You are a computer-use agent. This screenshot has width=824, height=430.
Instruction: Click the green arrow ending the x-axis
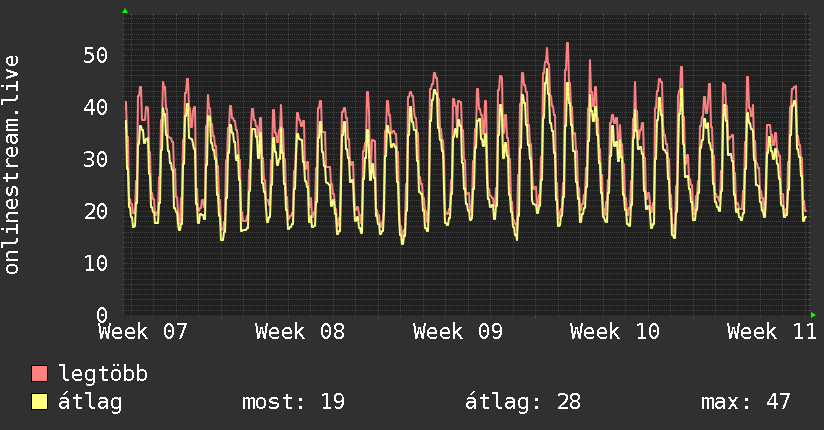pyautogui.click(x=813, y=315)
